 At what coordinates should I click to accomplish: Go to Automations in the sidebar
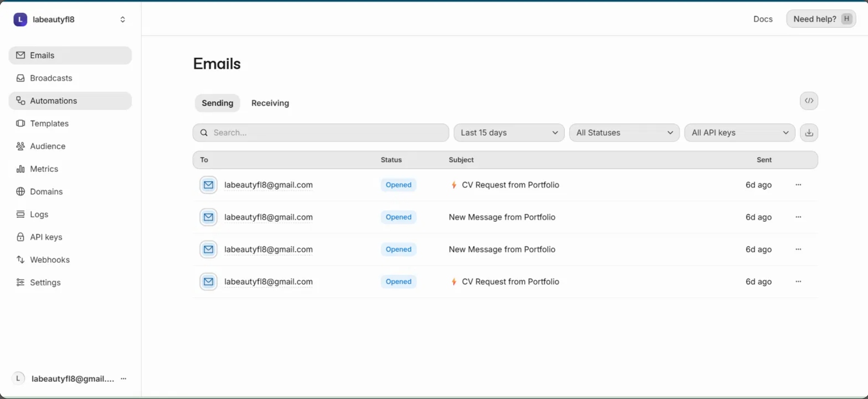click(x=70, y=101)
